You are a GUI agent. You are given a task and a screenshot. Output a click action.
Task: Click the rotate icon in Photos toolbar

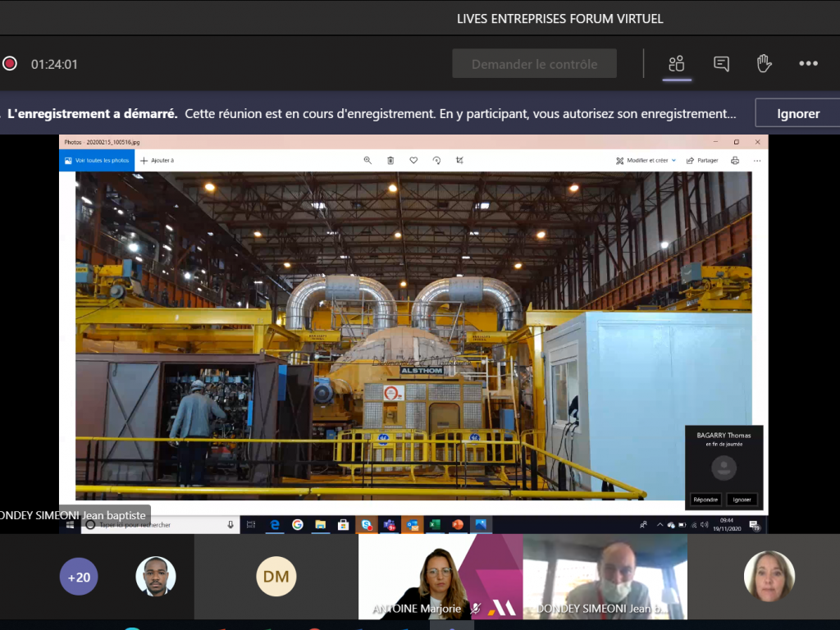click(x=436, y=161)
